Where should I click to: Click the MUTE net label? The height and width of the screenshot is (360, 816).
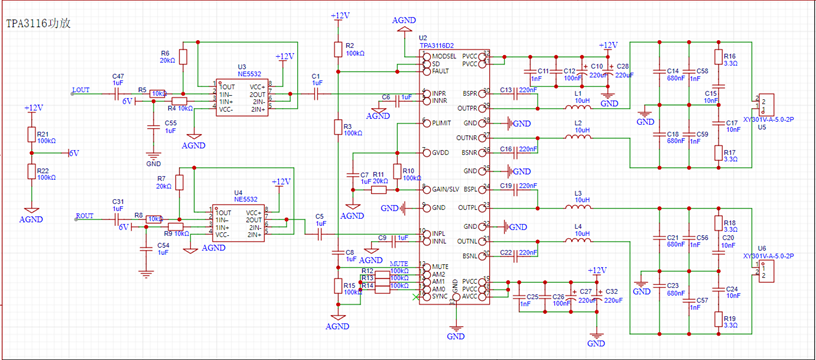coord(399,264)
